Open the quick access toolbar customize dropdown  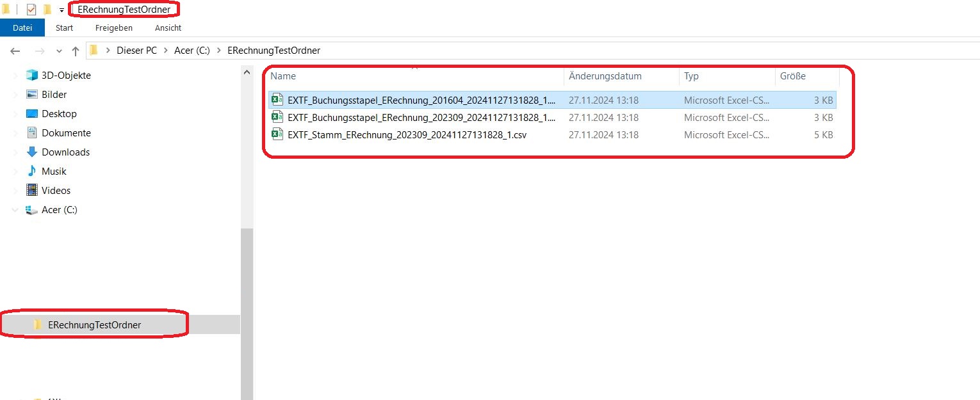tap(61, 10)
